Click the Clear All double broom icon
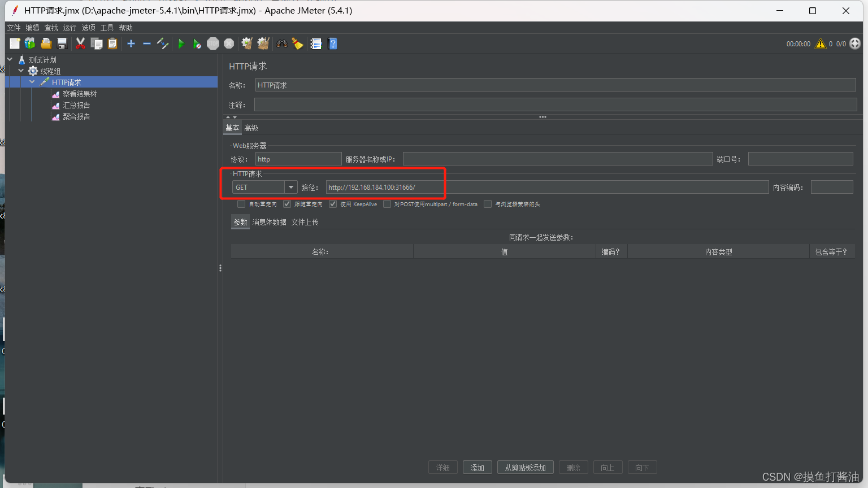 pos(263,43)
